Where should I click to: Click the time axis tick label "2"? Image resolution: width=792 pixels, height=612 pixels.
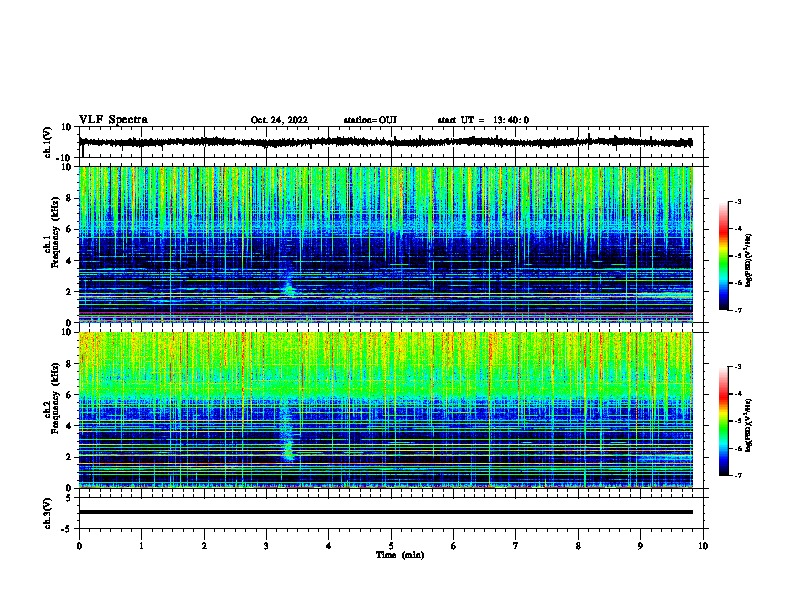tap(204, 546)
